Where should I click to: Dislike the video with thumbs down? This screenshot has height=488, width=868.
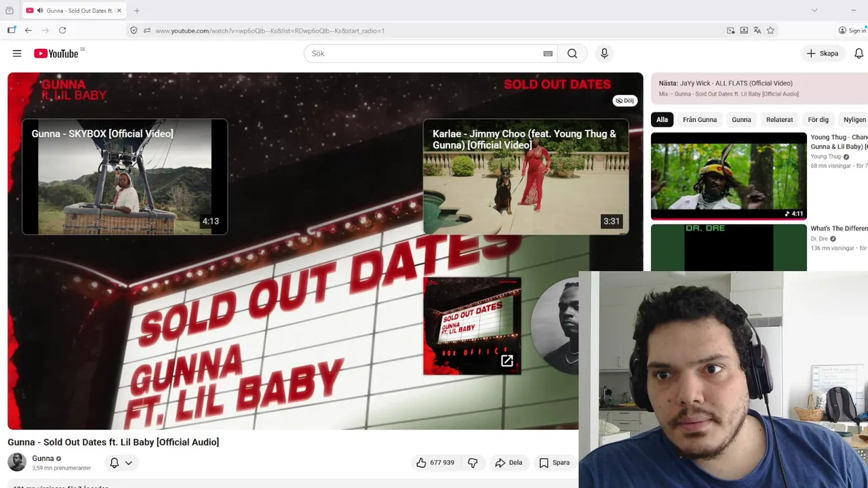pos(473,463)
